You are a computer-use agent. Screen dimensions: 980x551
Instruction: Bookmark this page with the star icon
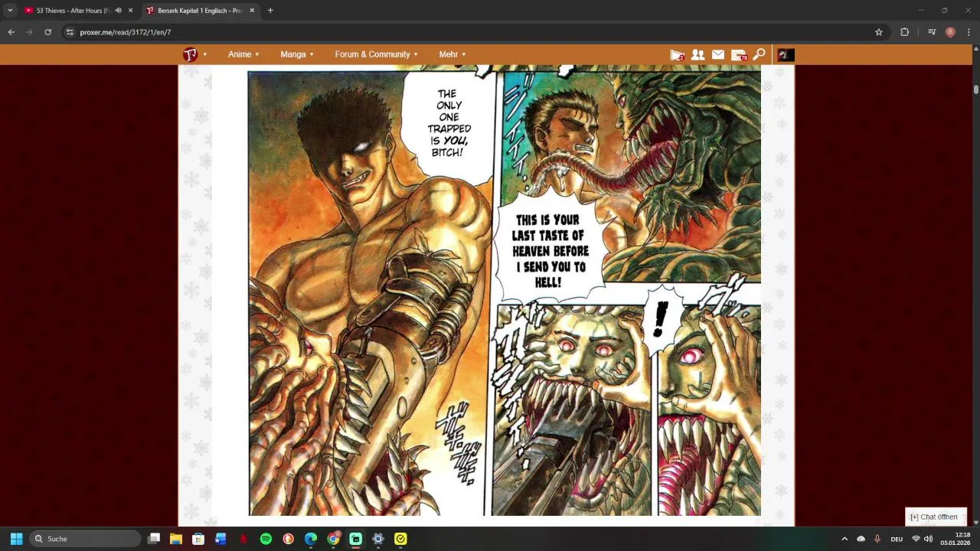(879, 32)
